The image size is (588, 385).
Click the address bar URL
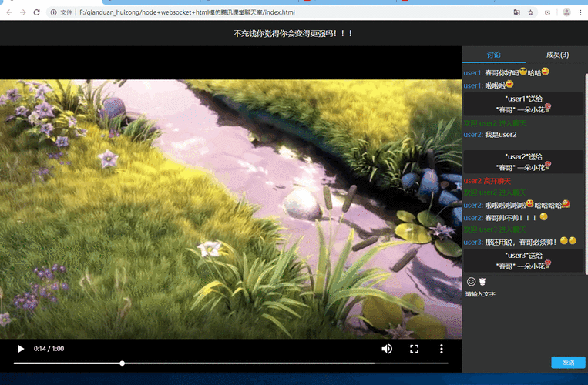(x=187, y=12)
